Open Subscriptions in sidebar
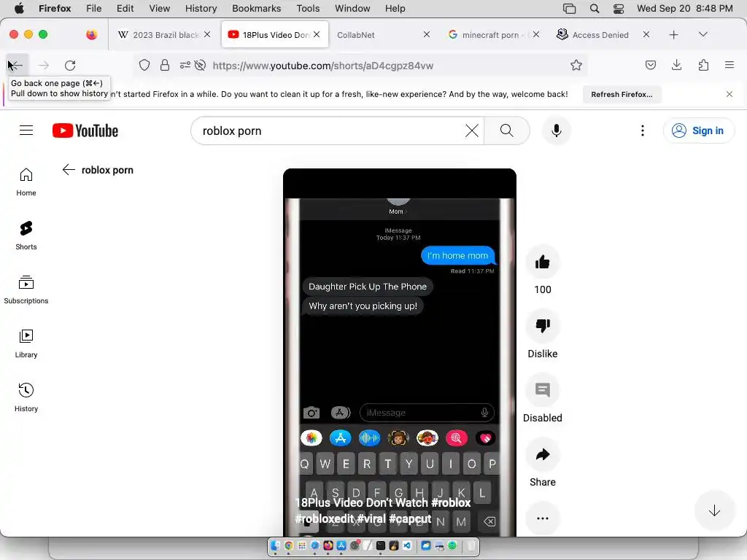 (26, 289)
